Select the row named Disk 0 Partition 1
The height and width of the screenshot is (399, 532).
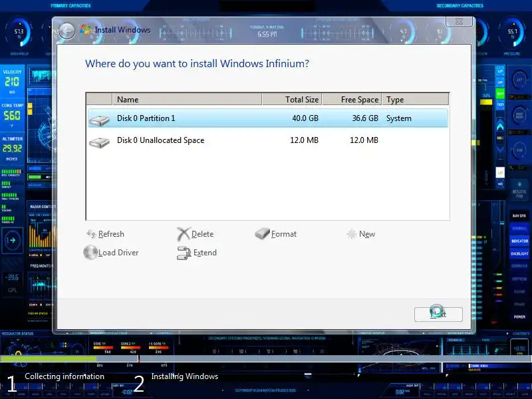coord(268,118)
